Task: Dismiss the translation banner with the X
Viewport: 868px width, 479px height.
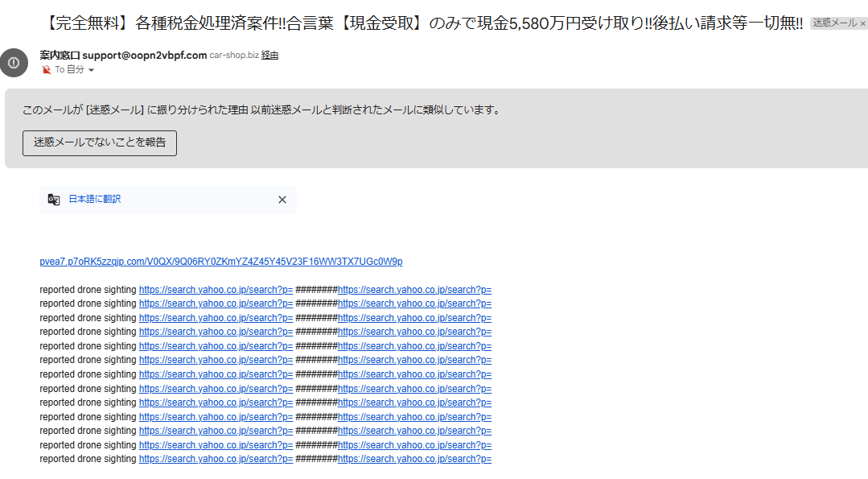Action: (x=282, y=199)
